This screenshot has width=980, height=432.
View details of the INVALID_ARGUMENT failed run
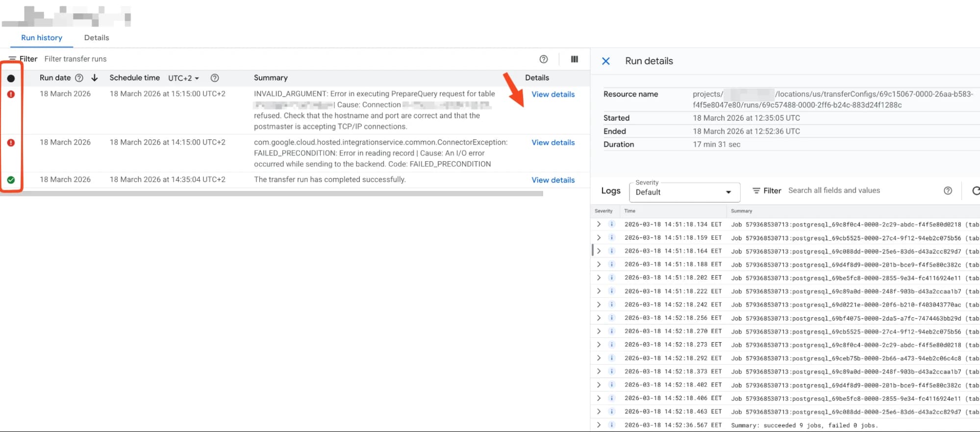pos(553,94)
